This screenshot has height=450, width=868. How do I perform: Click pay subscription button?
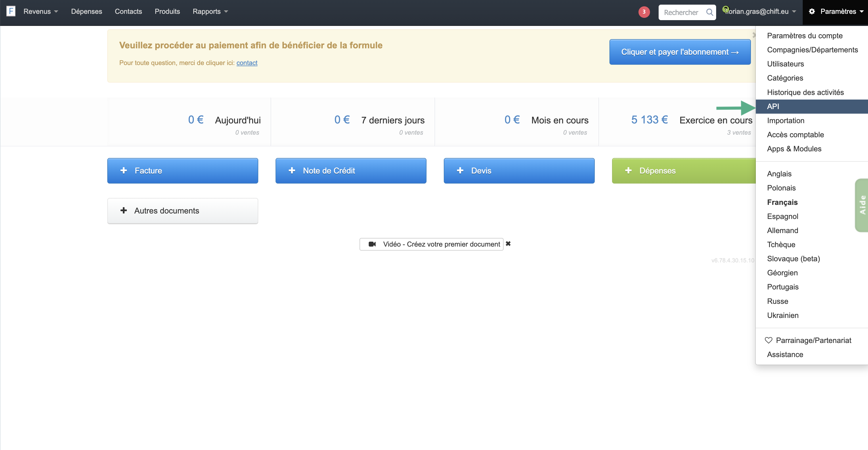pos(680,52)
